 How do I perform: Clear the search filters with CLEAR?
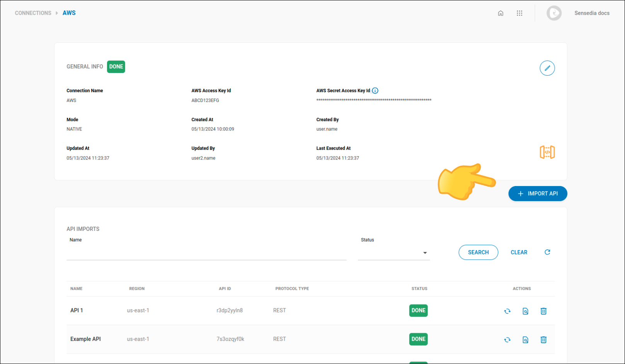coord(519,252)
